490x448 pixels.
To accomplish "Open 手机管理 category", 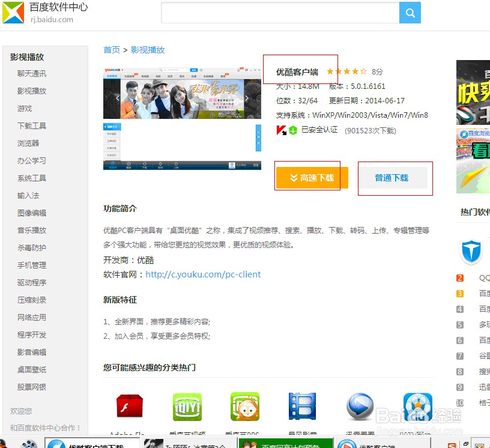I will pos(32,265).
